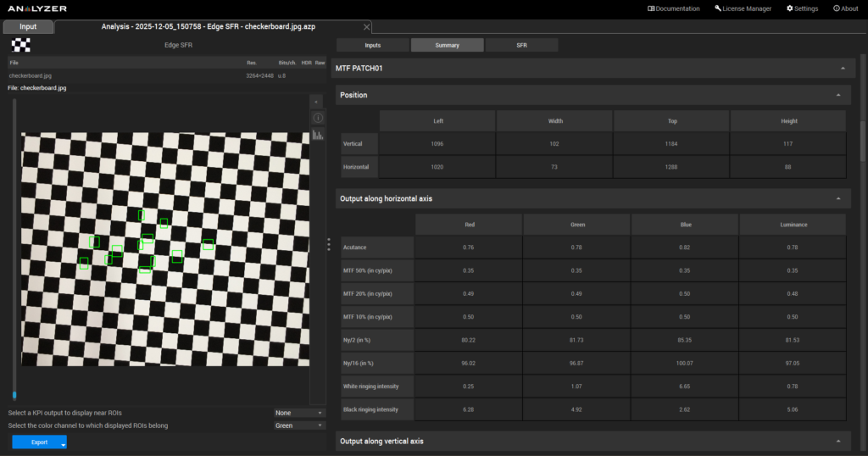
Task: Open the KPI output dropdown set to None
Action: tap(299, 413)
